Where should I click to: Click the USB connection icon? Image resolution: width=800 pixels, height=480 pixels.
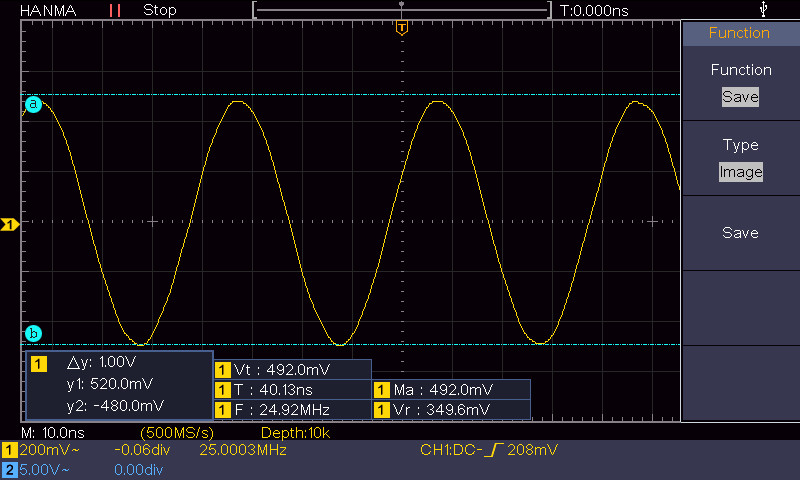click(765, 9)
